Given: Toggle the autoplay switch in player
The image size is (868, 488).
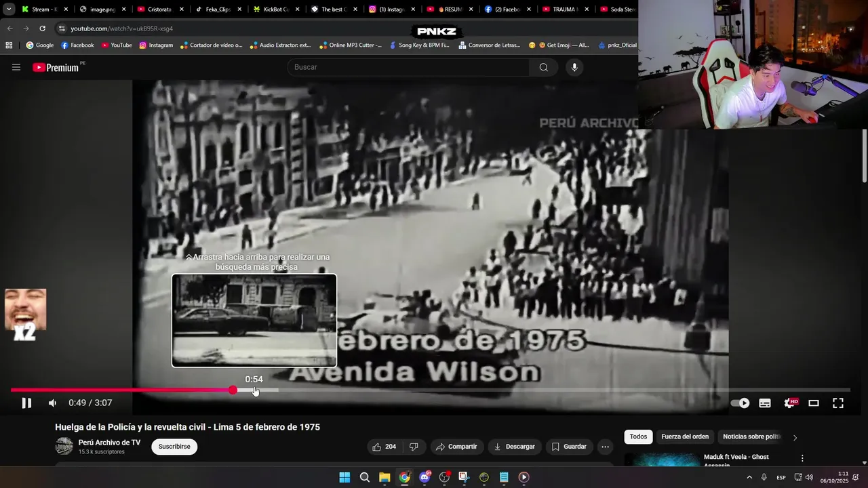Looking at the screenshot, I should 740,403.
